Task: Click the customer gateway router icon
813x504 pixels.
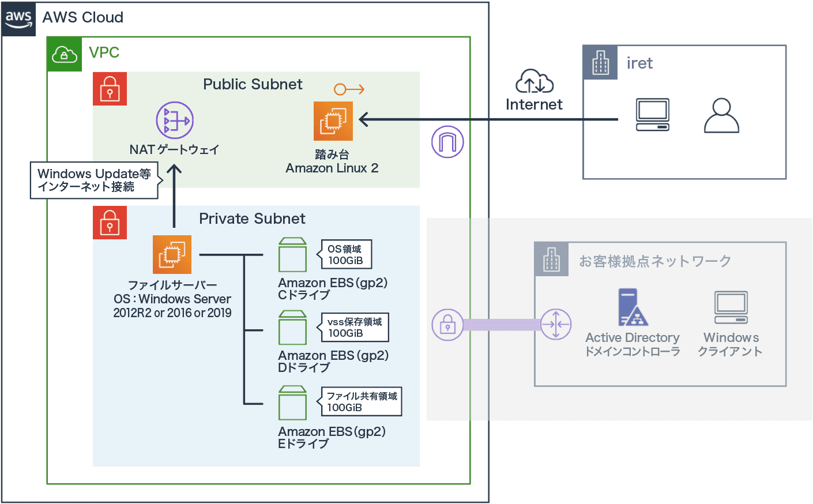Action: coord(556,324)
